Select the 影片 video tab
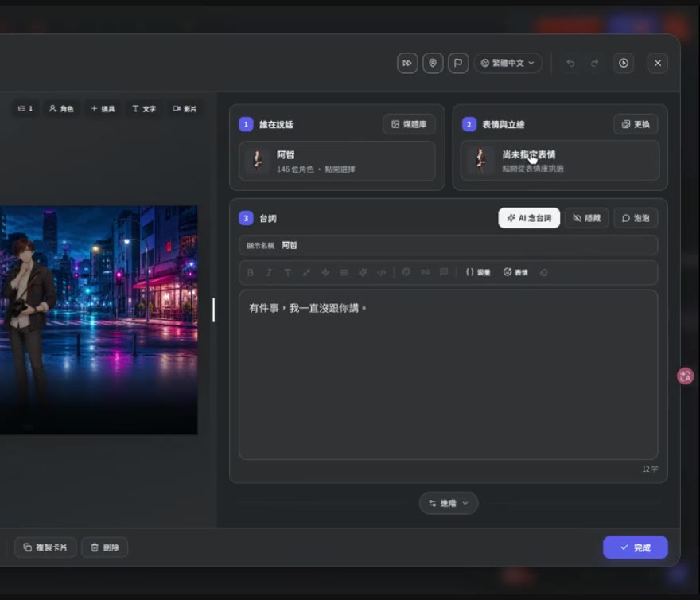This screenshot has width=700, height=600. point(185,108)
